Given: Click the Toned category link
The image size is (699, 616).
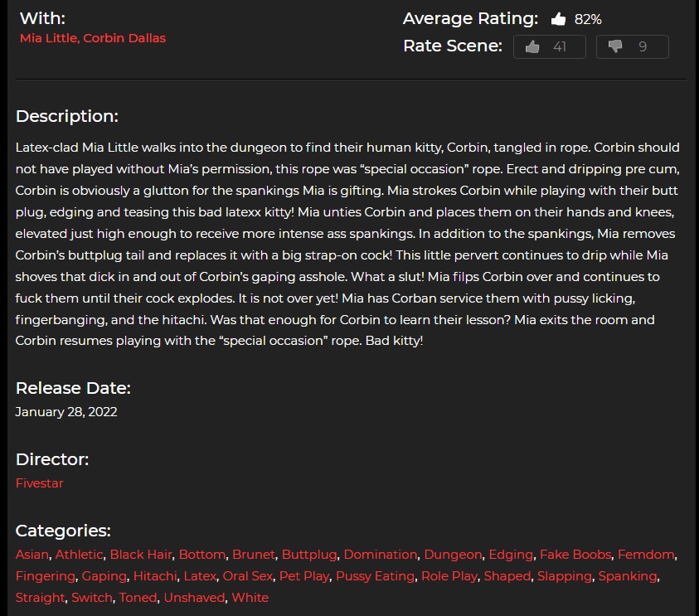Looking at the screenshot, I should pos(138,597).
